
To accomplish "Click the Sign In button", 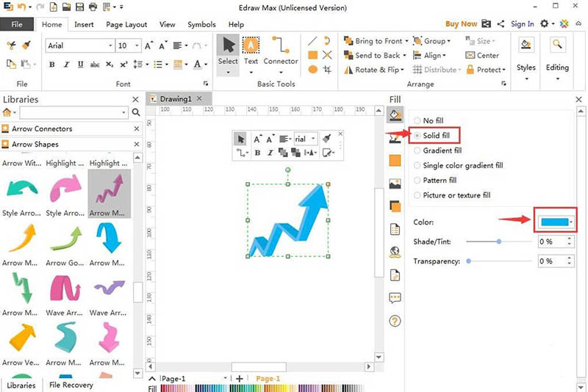I will tap(523, 24).
